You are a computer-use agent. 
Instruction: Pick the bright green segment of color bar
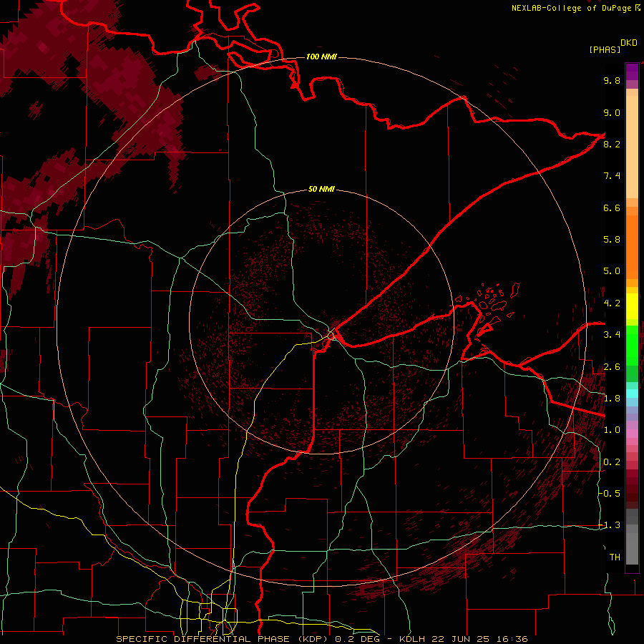coord(632,345)
